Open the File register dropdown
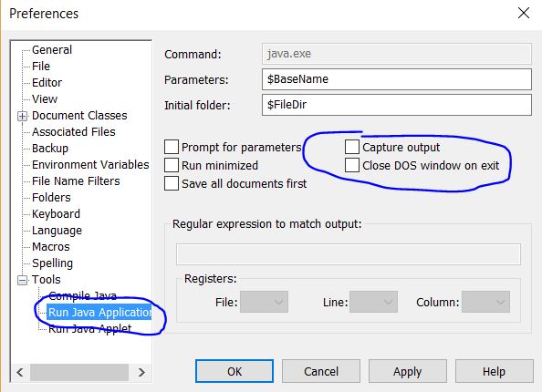This screenshot has height=392, width=542. click(264, 302)
